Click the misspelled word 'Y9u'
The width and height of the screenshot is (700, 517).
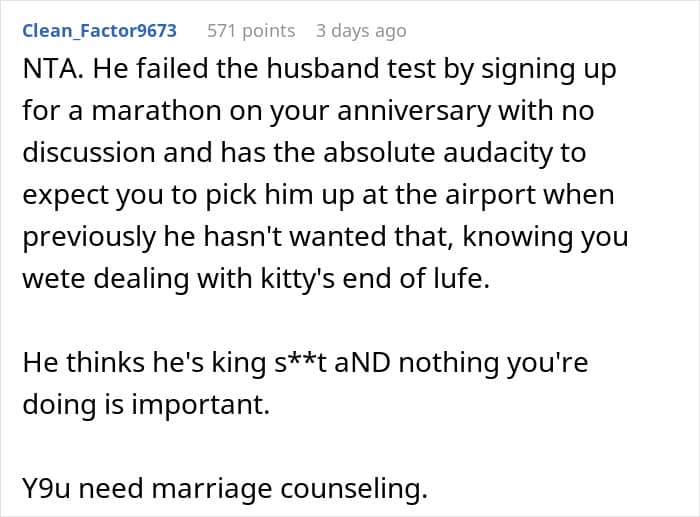(x=46, y=491)
